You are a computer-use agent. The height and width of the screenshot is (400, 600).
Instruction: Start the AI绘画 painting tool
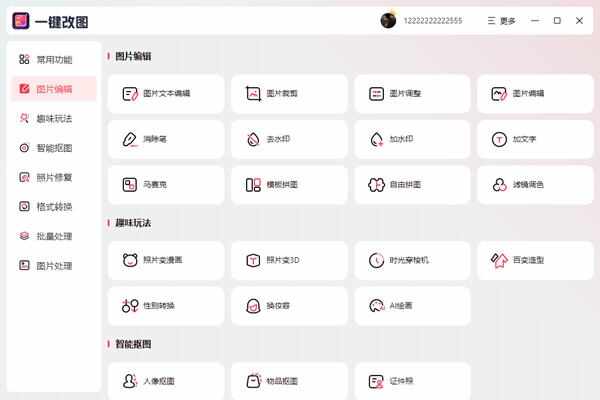point(412,306)
